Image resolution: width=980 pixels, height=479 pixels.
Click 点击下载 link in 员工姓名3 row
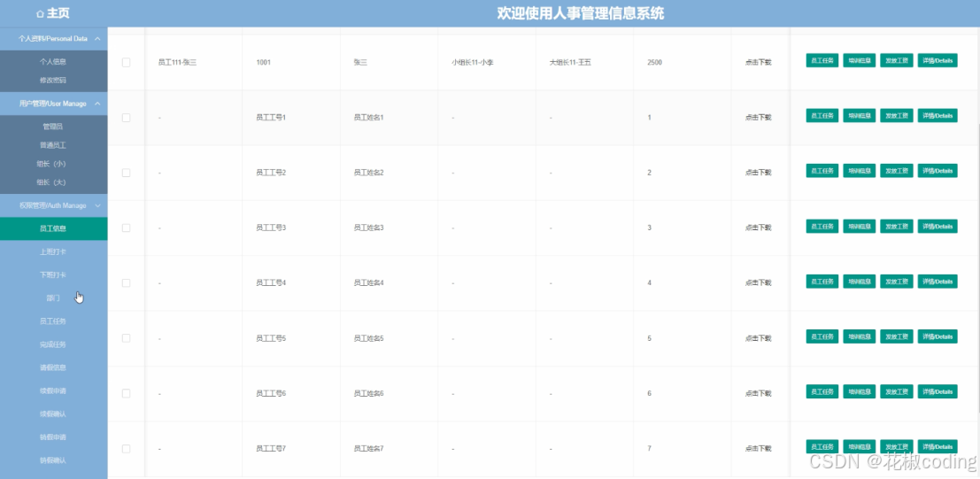(758, 228)
